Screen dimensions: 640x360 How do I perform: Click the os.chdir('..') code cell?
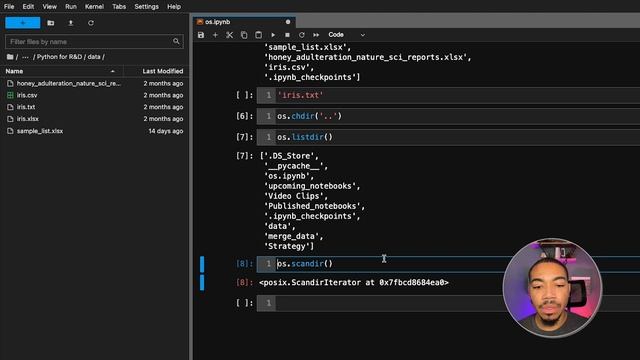pyautogui.click(x=448, y=116)
